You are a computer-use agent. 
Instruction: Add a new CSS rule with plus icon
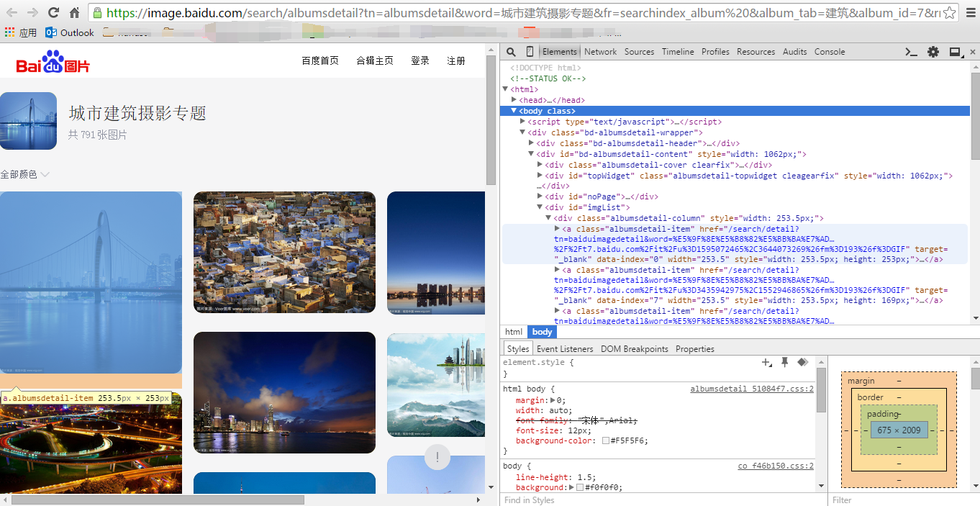pos(767,362)
